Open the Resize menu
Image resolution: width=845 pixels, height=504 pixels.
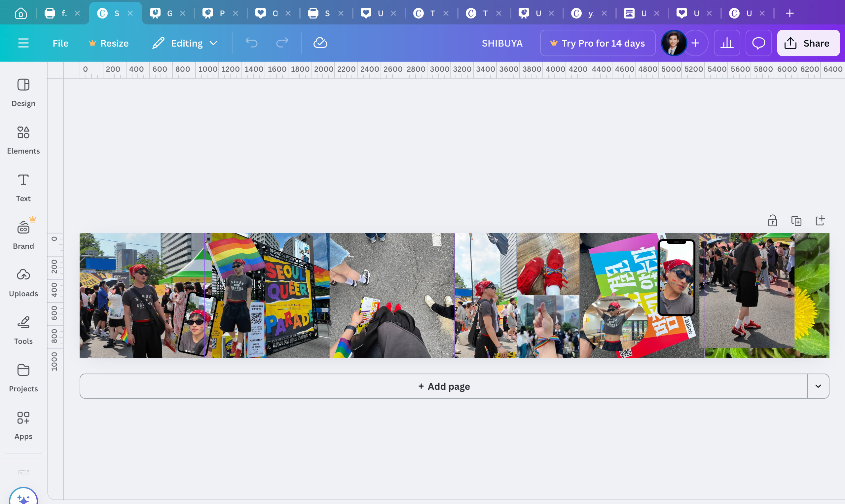tap(109, 43)
